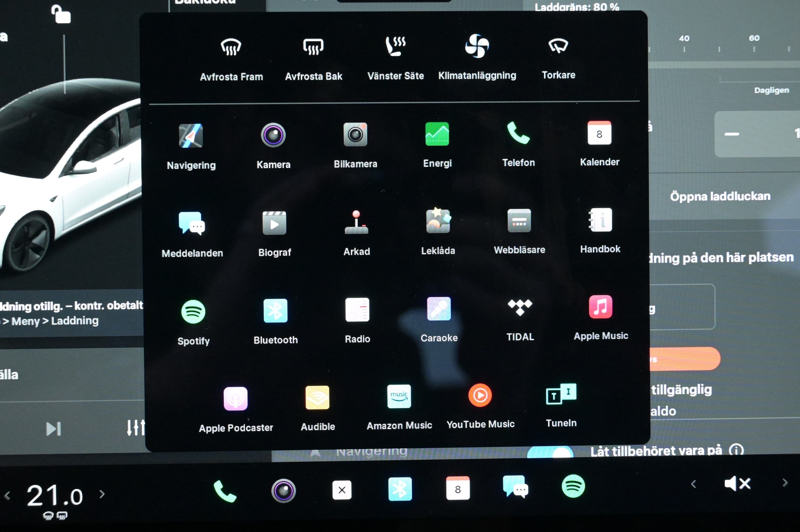
Task: Select the 60 mark on charge scale
Action: [x=754, y=38]
